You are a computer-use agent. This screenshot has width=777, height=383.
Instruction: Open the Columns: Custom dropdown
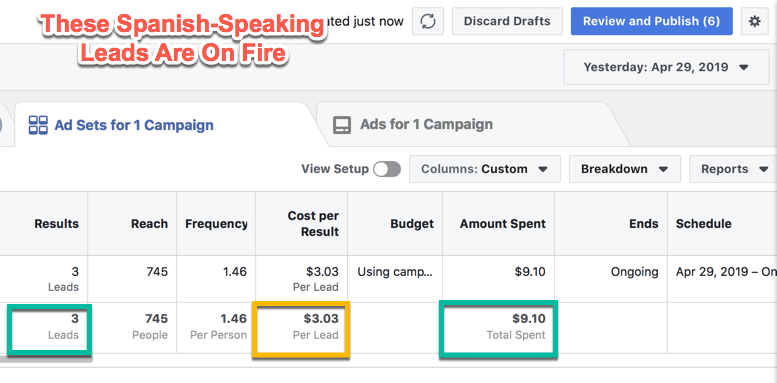pos(485,169)
